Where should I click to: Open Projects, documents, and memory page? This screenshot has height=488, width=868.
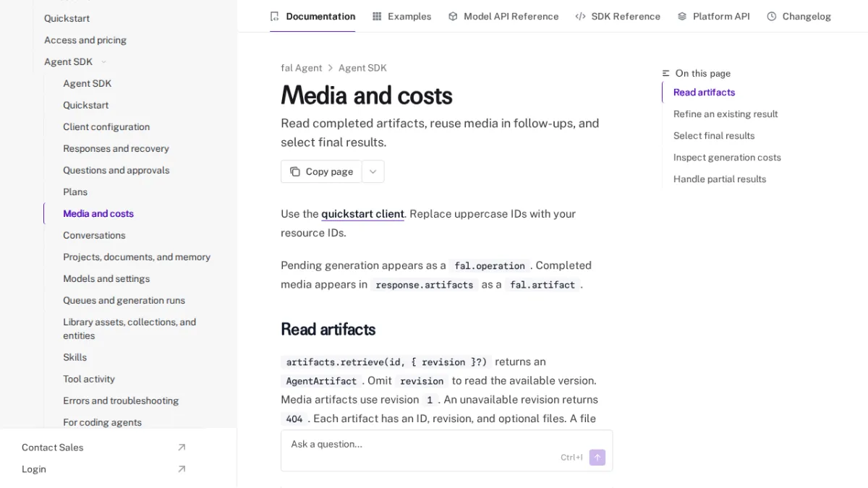[137, 257]
